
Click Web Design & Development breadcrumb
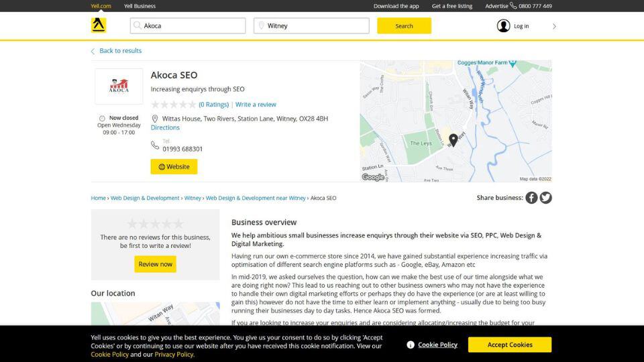(145, 198)
